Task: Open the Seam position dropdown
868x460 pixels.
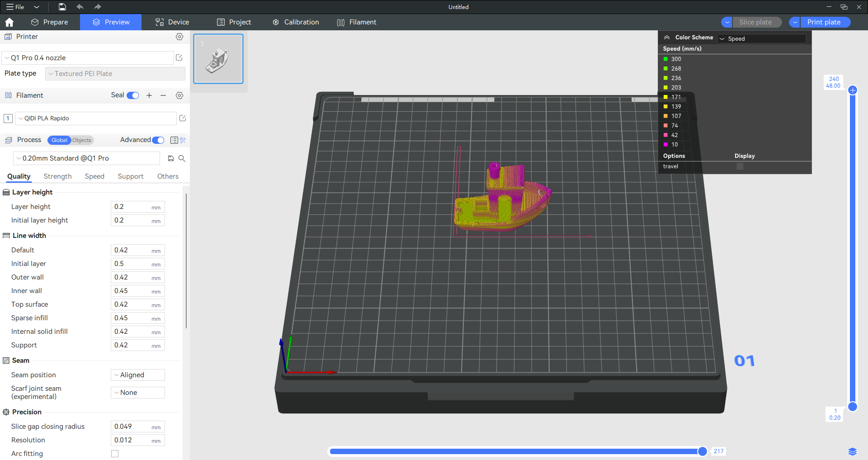Action: [138, 375]
